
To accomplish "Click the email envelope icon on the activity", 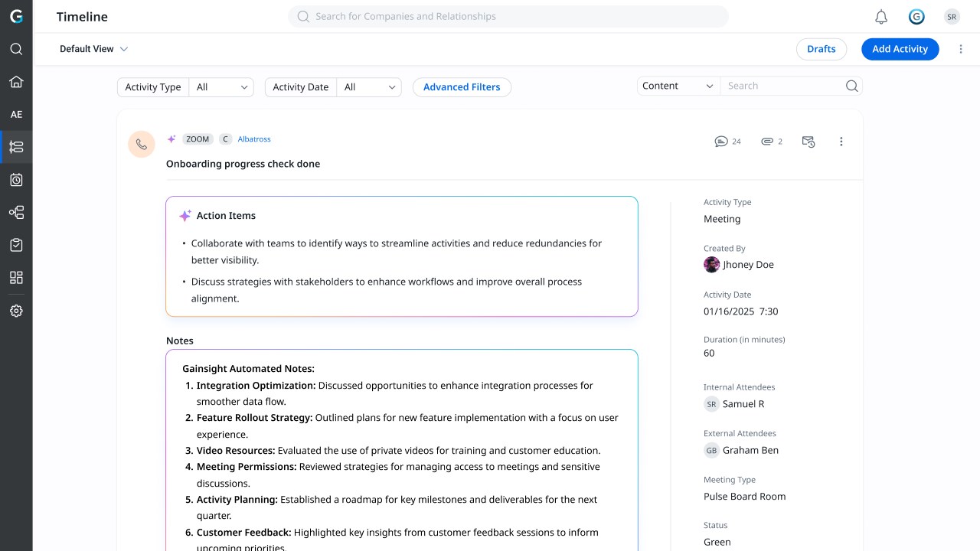I will [x=808, y=142].
